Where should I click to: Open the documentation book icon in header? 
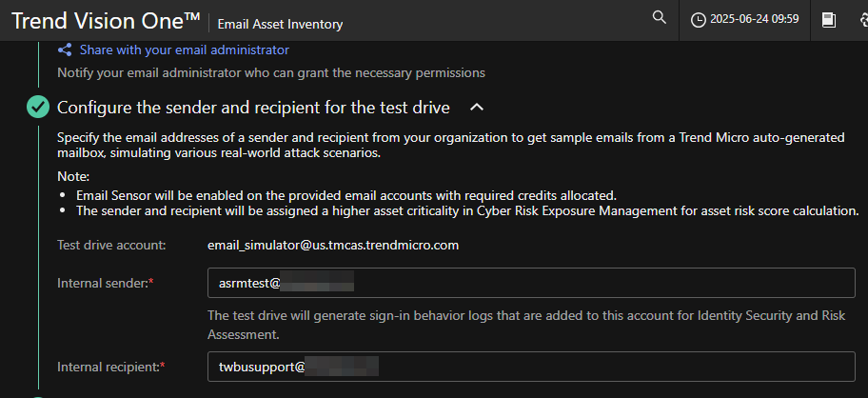tap(829, 19)
